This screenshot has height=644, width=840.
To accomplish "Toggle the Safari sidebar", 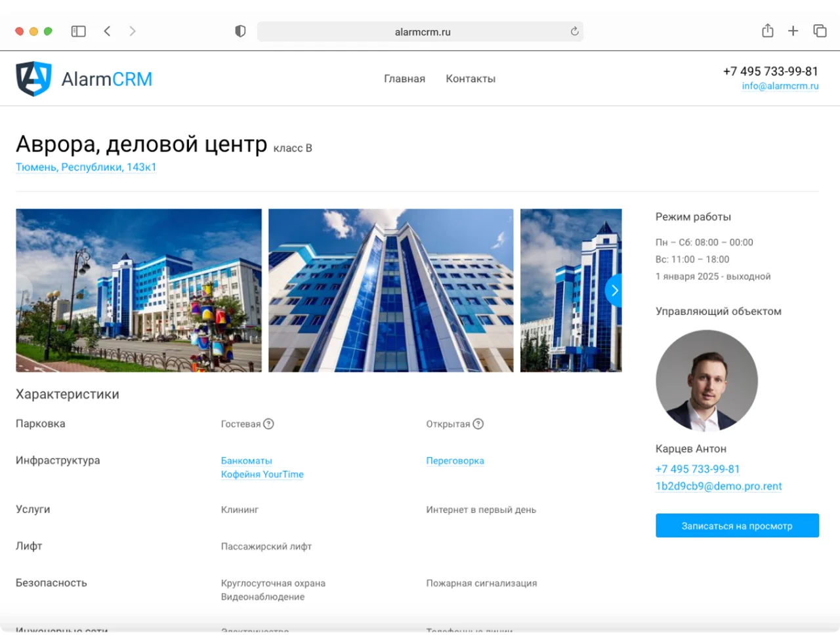I will pos(79,31).
